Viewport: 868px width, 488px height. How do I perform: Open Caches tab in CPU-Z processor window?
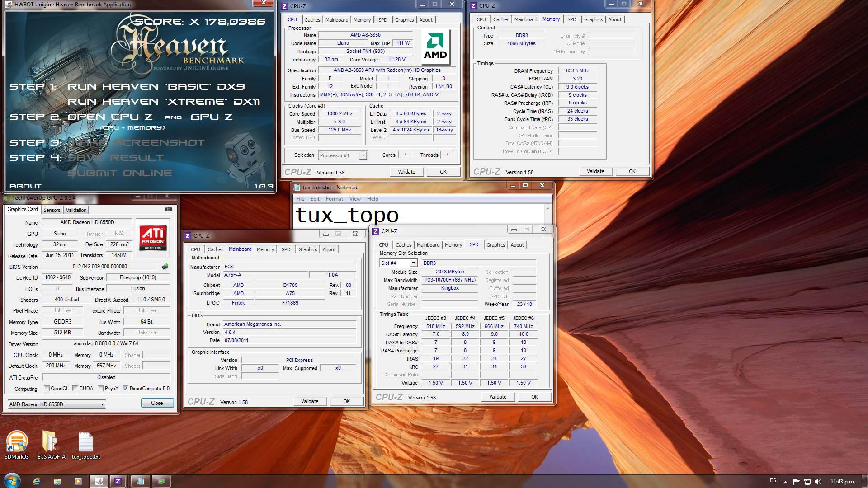[312, 20]
